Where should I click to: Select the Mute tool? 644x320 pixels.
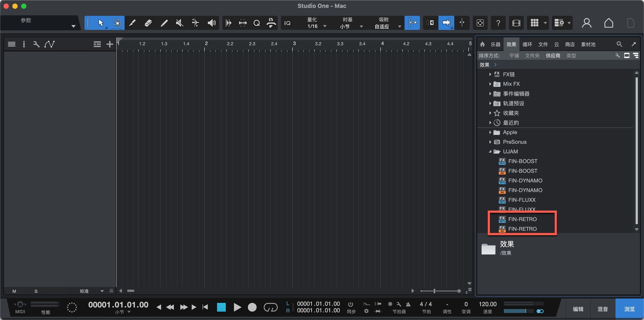click(x=179, y=23)
